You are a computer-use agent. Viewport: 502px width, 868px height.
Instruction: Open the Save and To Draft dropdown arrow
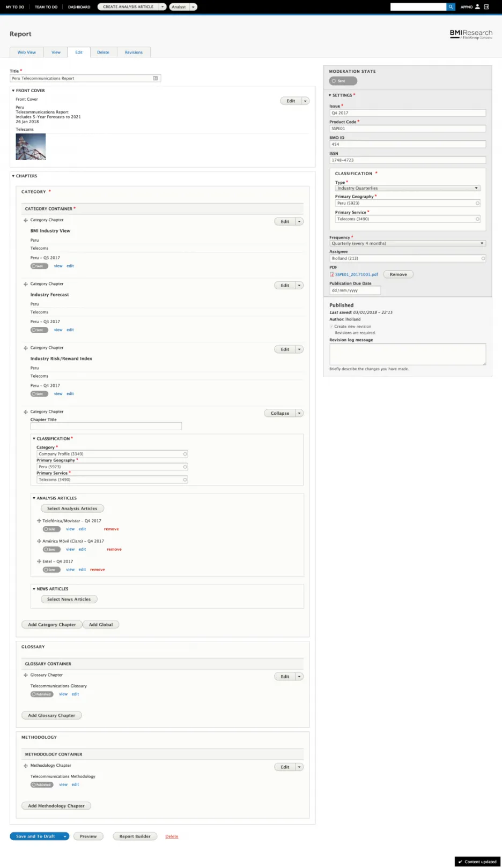pos(65,836)
